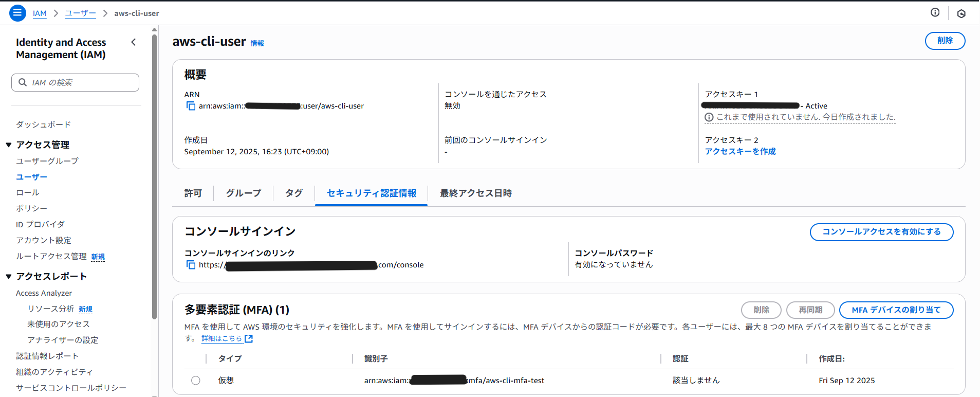Click the MFA 再同期 button
The image size is (980, 397).
click(x=810, y=310)
